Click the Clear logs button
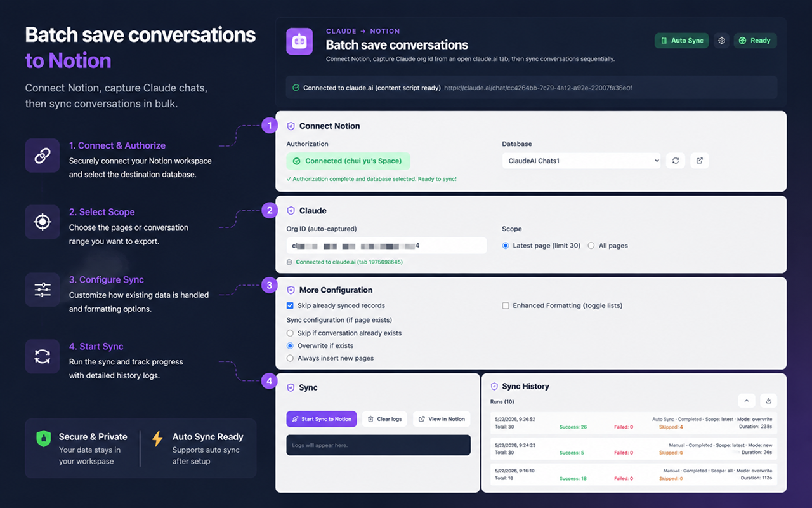Screen dimensions: 812x508 click(385, 419)
